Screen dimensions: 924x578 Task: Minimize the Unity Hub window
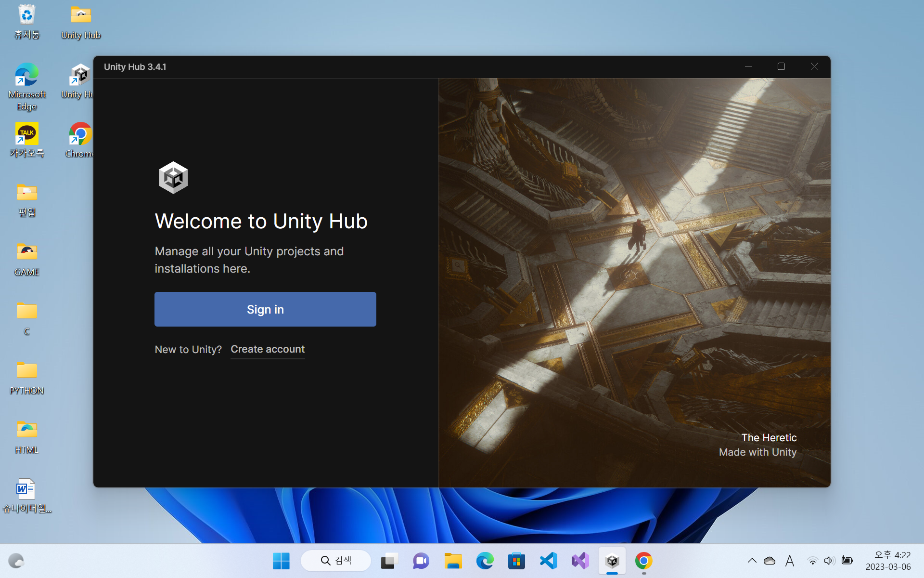pos(748,66)
